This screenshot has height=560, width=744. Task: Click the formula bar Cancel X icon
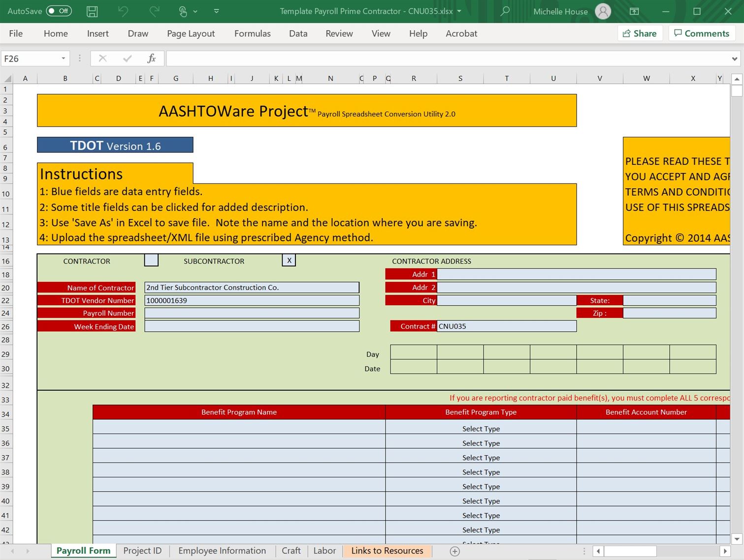pos(102,59)
